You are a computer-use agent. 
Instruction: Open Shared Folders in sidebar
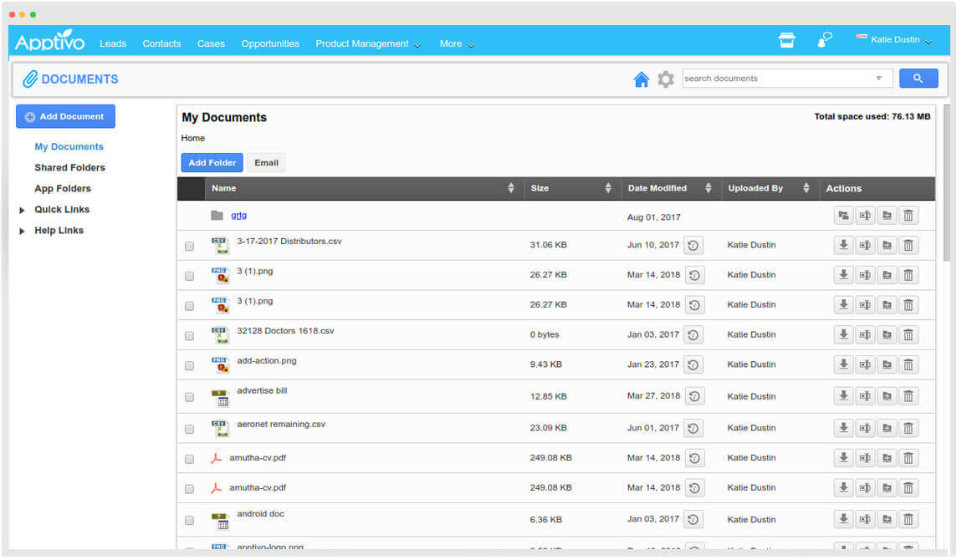(69, 168)
